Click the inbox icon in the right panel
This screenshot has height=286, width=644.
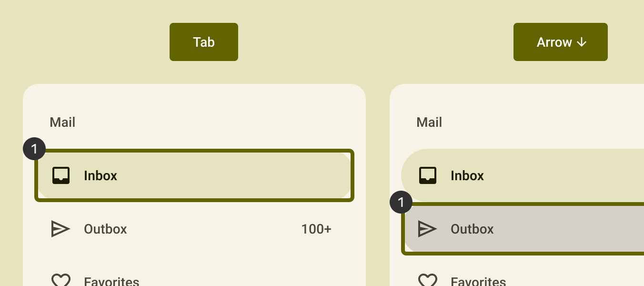coord(428,175)
